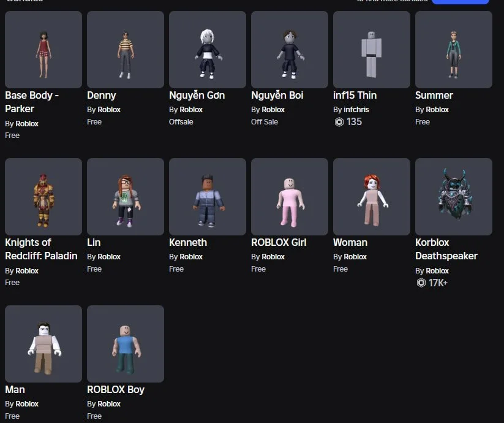Click the Robux icon beside 17K+

coord(421,283)
